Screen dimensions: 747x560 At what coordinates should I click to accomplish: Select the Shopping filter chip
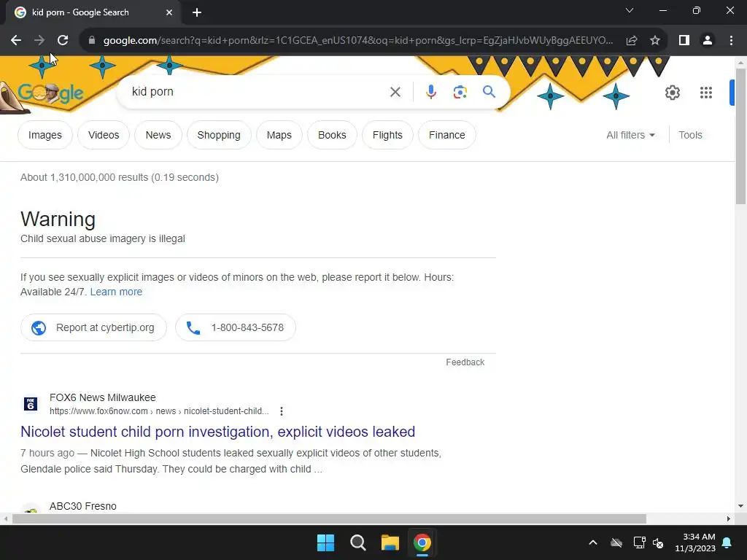pyautogui.click(x=219, y=135)
